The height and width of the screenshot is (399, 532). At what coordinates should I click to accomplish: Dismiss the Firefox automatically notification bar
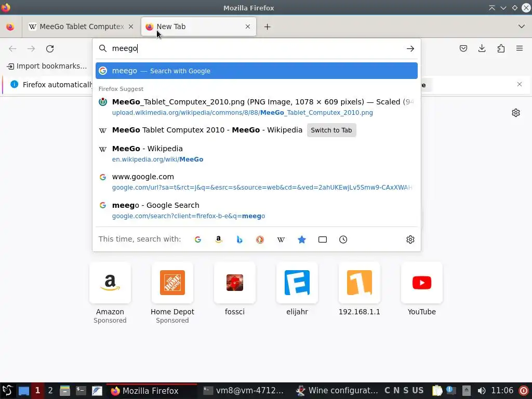pos(520,84)
